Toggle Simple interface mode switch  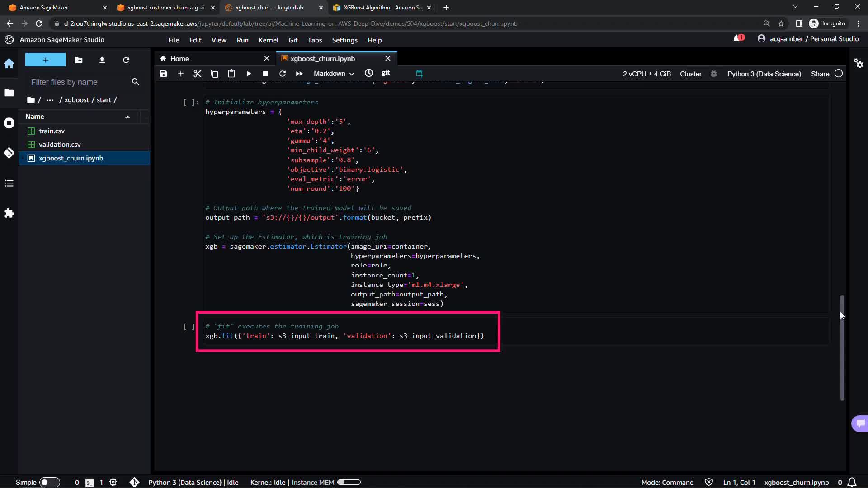49,482
